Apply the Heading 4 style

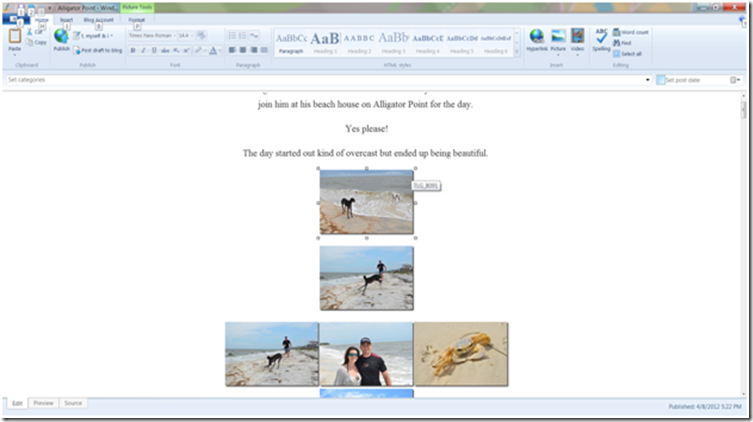(x=427, y=43)
